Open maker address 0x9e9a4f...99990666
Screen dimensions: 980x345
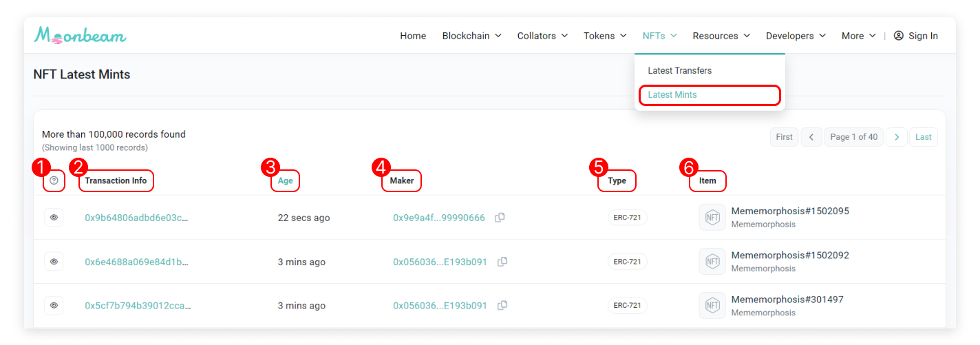click(439, 218)
